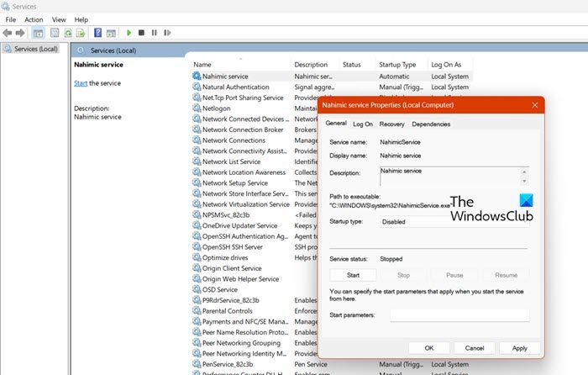The height and width of the screenshot is (375, 588).
Task: Click the Apply button
Action: [519, 347]
